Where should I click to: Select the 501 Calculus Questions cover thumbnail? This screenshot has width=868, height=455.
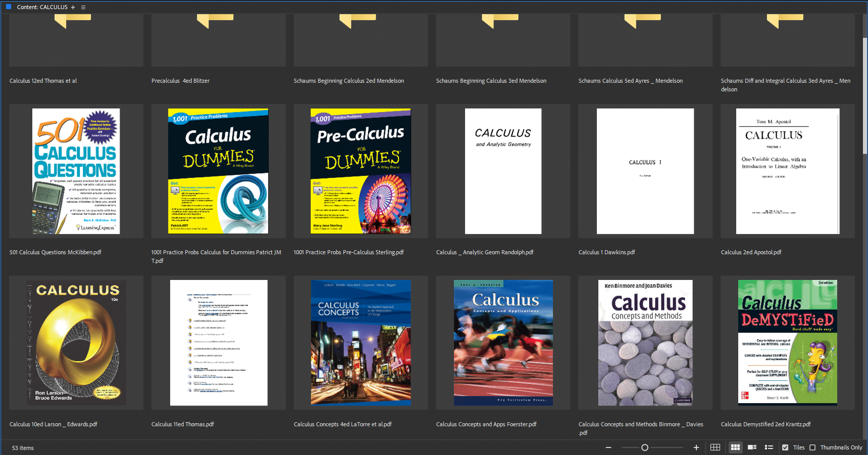pyautogui.click(x=76, y=171)
